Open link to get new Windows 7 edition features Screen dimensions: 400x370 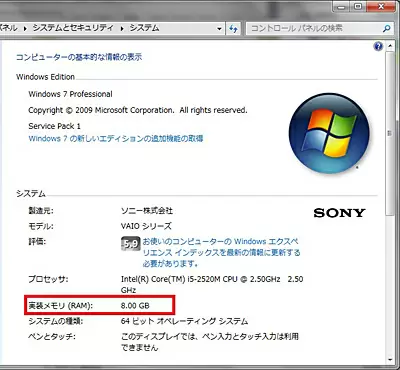pyautogui.click(x=116, y=138)
